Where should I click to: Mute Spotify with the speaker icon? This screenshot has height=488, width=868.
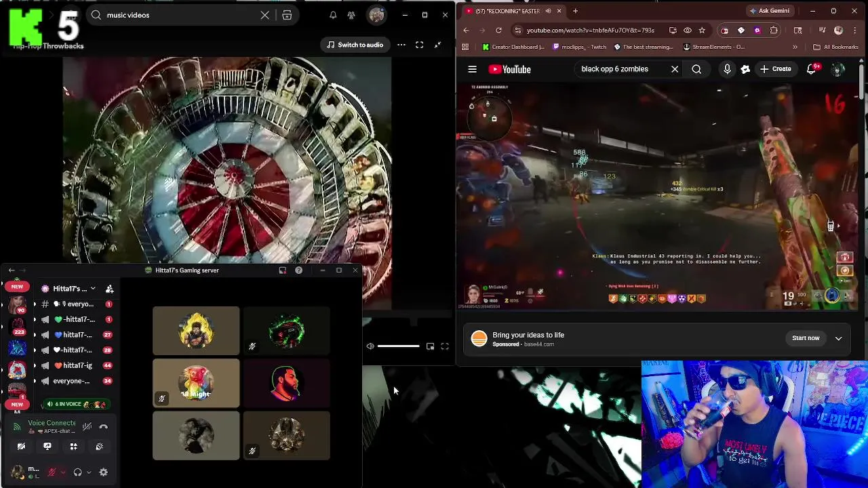(x=370, y=346)
